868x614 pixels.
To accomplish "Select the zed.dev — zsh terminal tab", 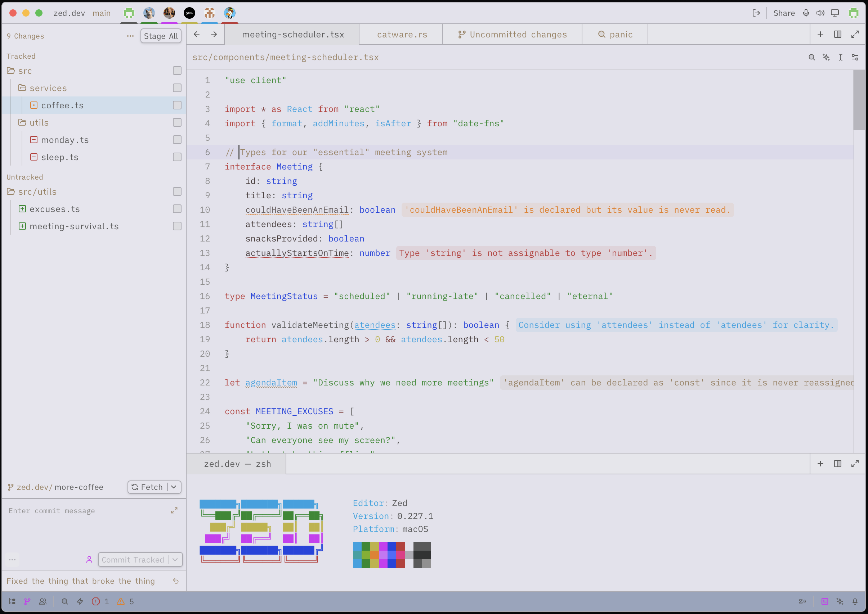I will [x=237, y=464].
